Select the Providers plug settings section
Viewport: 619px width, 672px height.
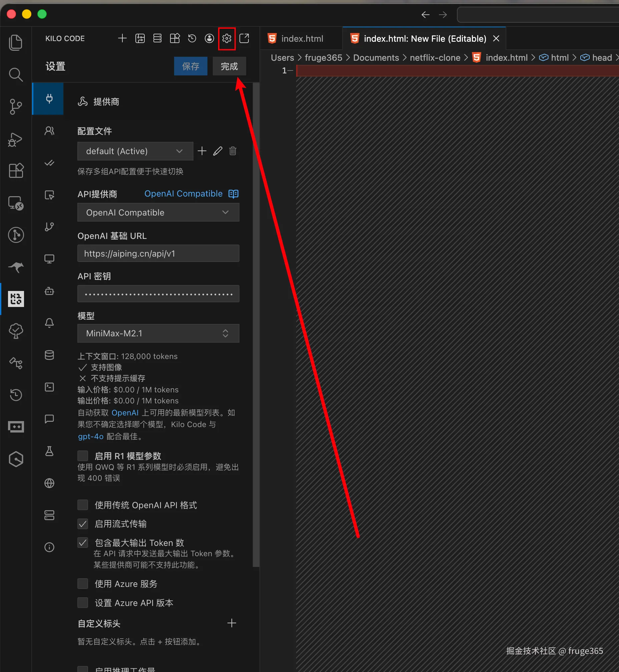coord(48,99)
